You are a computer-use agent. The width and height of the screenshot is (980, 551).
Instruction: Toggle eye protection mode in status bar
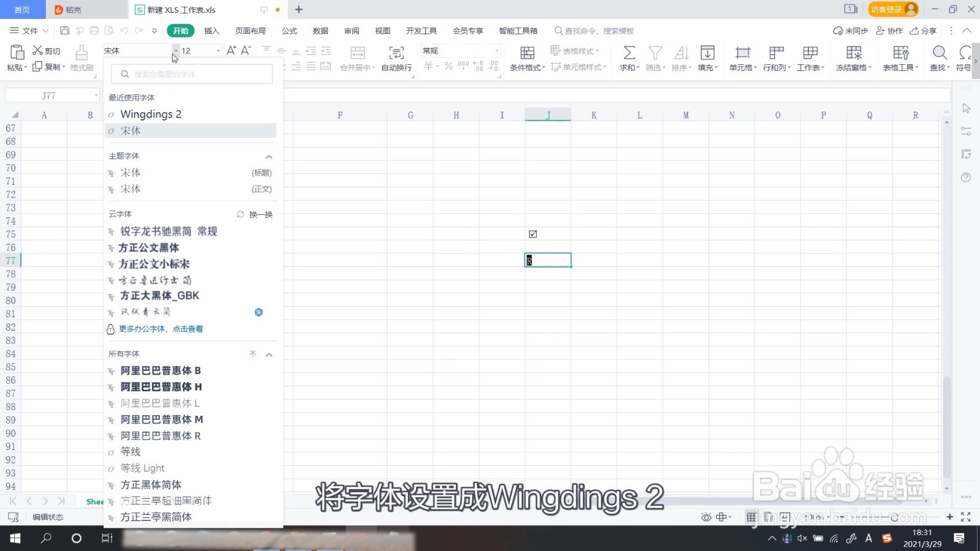click(706, 517)
